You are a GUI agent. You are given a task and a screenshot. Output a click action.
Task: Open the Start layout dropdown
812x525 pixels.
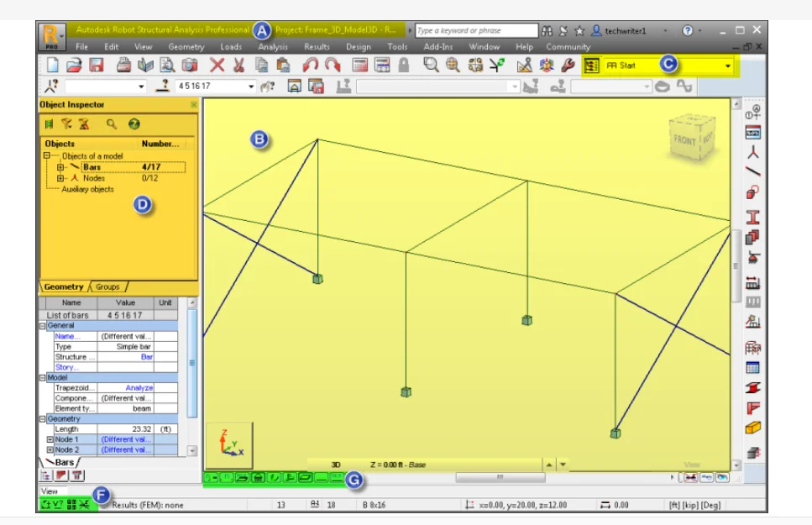click(727, 66)
